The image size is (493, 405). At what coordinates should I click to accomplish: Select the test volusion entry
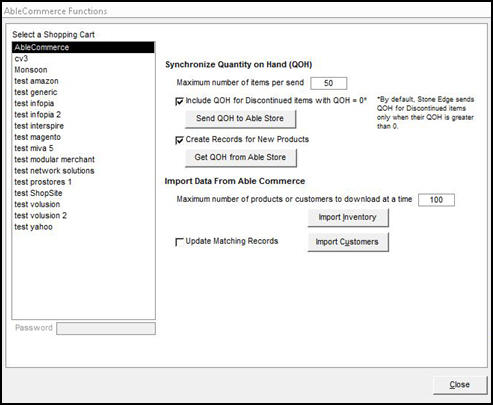point(83,204)
